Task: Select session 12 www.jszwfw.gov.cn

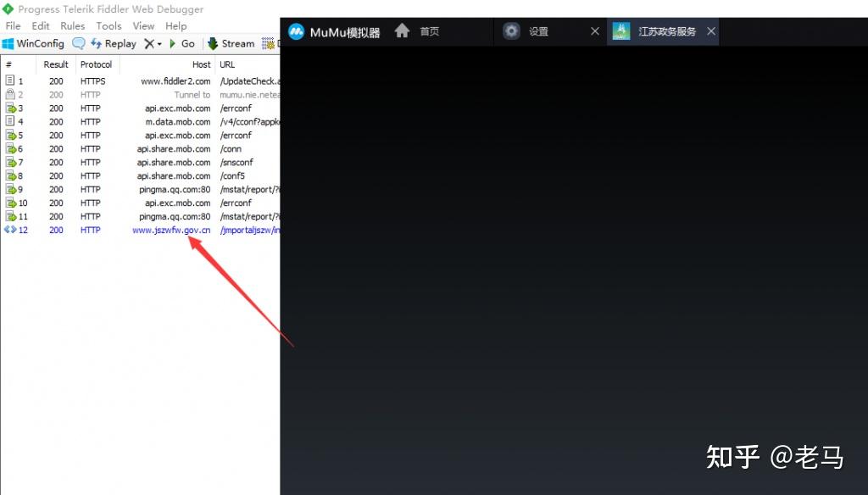Action: point(171,231)
